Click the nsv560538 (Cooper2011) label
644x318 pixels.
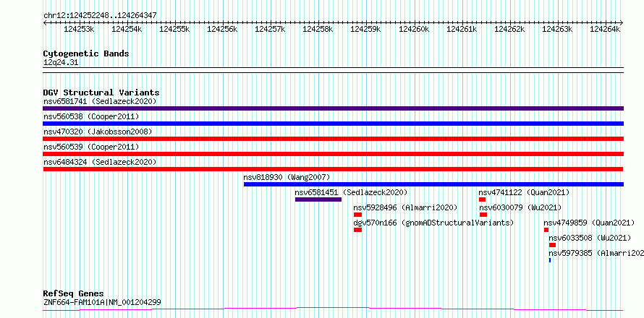pos(91,116)
